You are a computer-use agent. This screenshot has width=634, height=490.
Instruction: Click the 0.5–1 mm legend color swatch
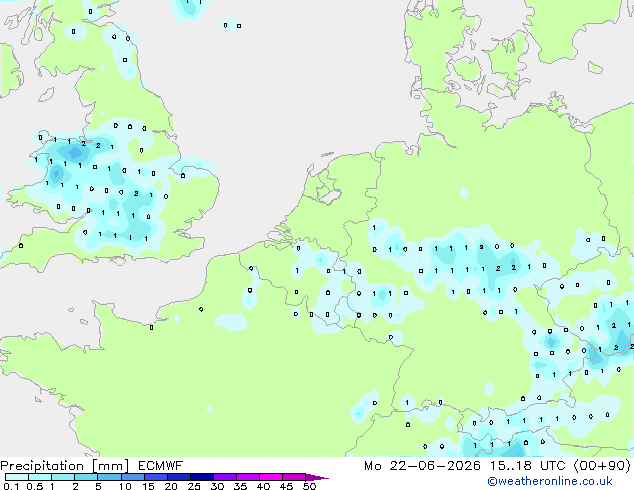coord(40,477)
